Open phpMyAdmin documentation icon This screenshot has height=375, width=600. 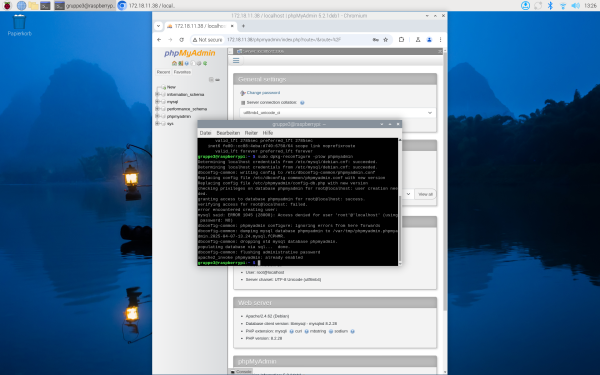coord(187,63)
